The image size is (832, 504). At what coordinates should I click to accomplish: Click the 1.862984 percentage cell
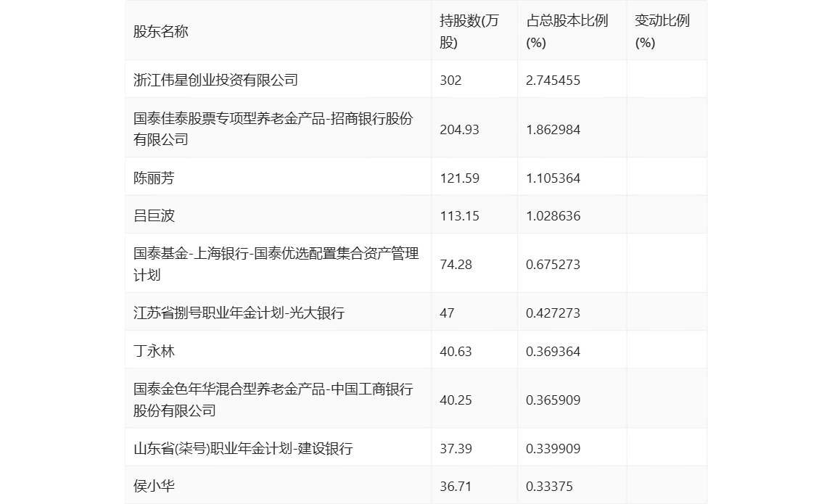553,130
